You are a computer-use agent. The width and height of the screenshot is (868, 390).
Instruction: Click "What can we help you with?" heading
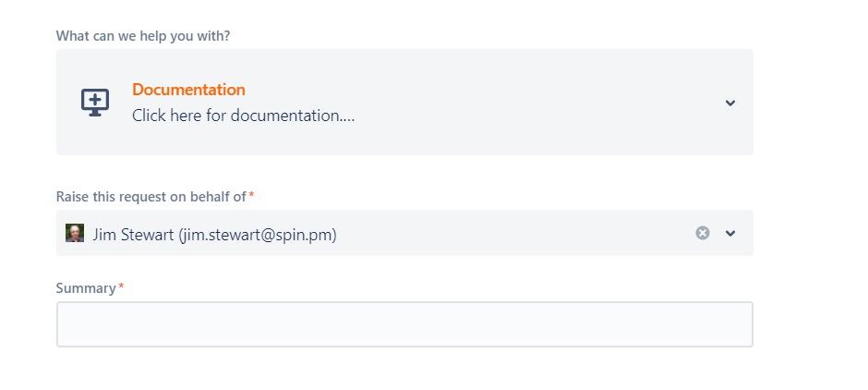click(143, 36)
